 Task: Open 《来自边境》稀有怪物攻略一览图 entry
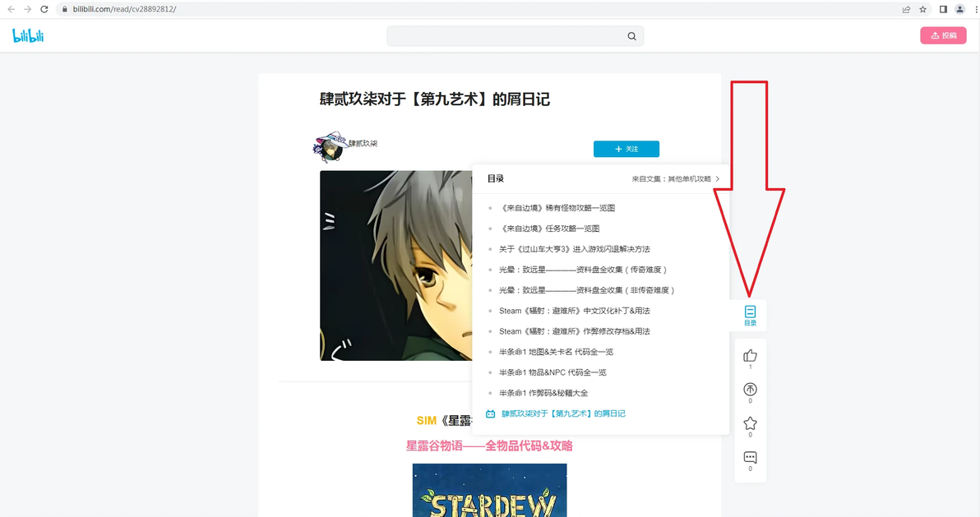[x=557, y=208]
